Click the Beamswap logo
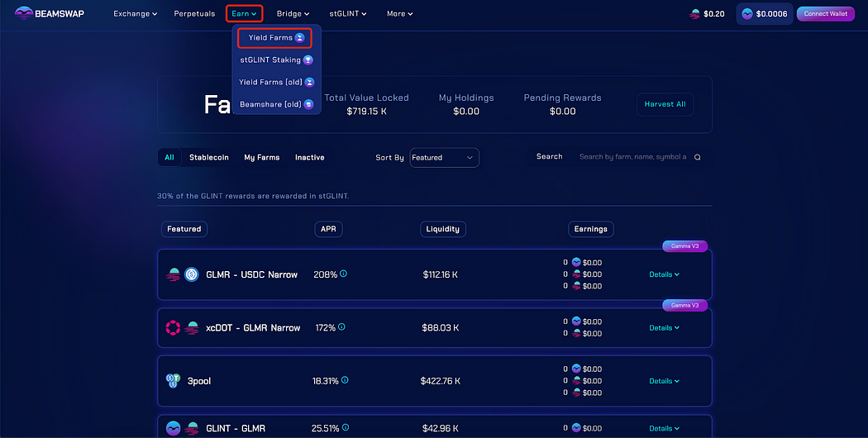This screenshot has height=438, width=868. click(50, 13)
